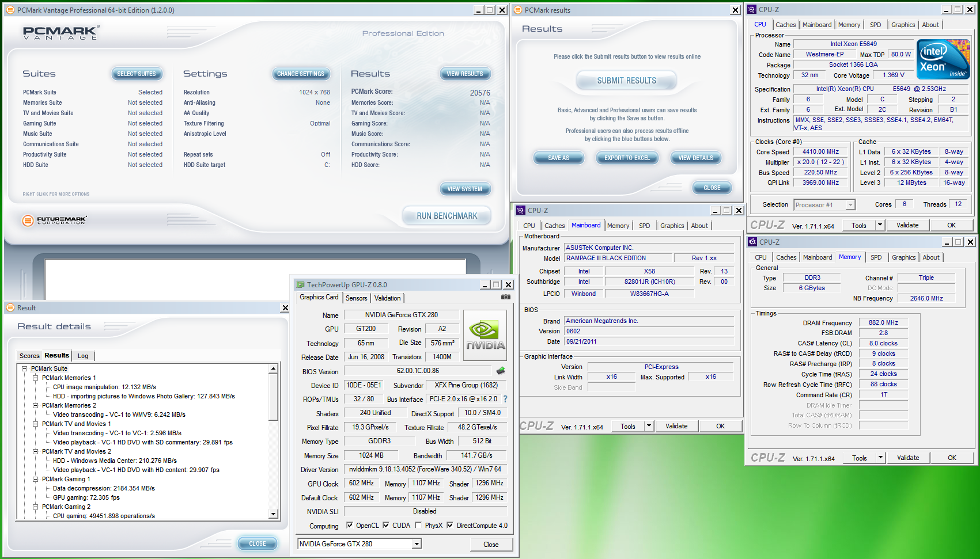Click the RUN BENCHMARK button
Screen dimensions: 980x559
pyautogui.click(x=447, y=216)
